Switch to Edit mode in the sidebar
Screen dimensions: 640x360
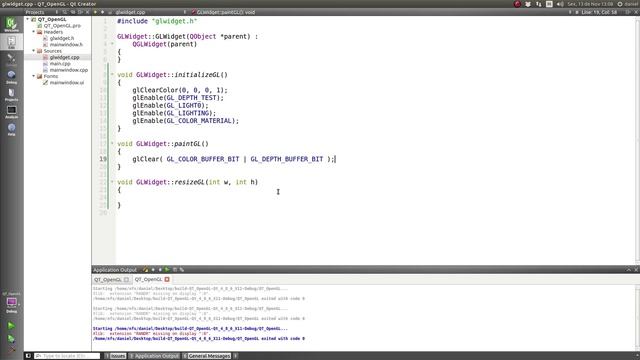(x=11, y=42)
